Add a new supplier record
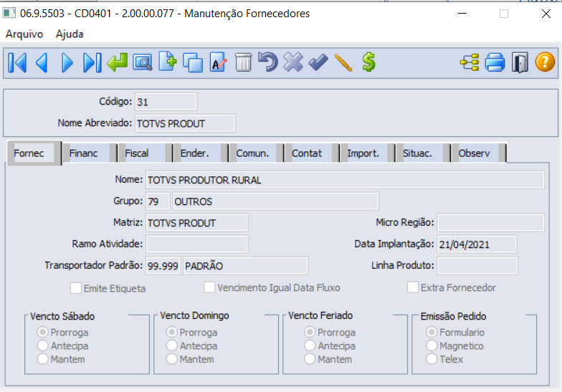 click(x=168, y=62)
